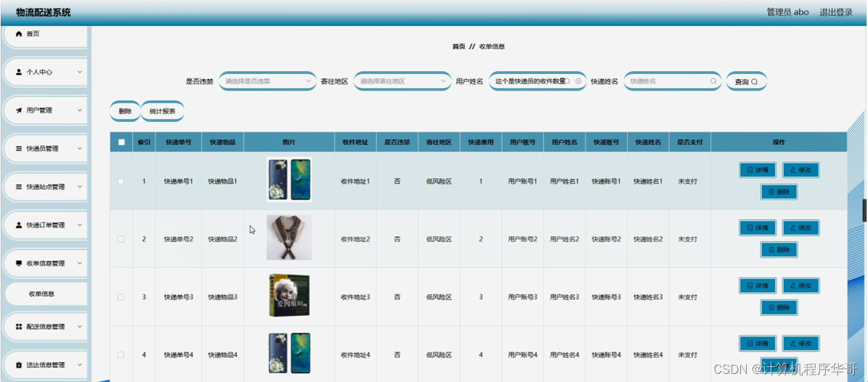This screenshot has height=382, width=868.
Task: Click the search icon in 快递姓名 field
Action: tap(713, 81)
